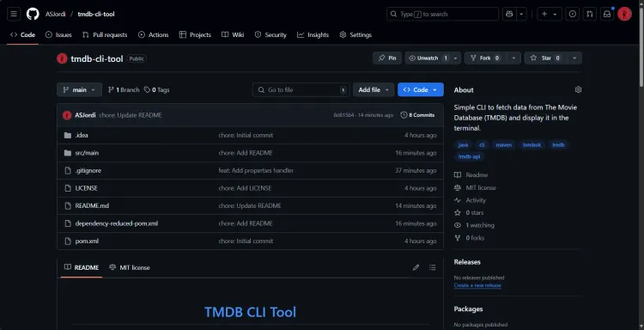Click the Go to file search box
644x330 pixels.
[301, 89]
